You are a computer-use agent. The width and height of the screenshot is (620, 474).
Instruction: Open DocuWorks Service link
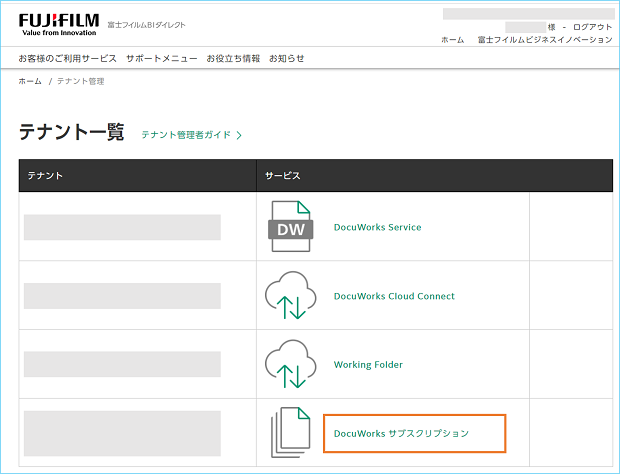point(378,227)
